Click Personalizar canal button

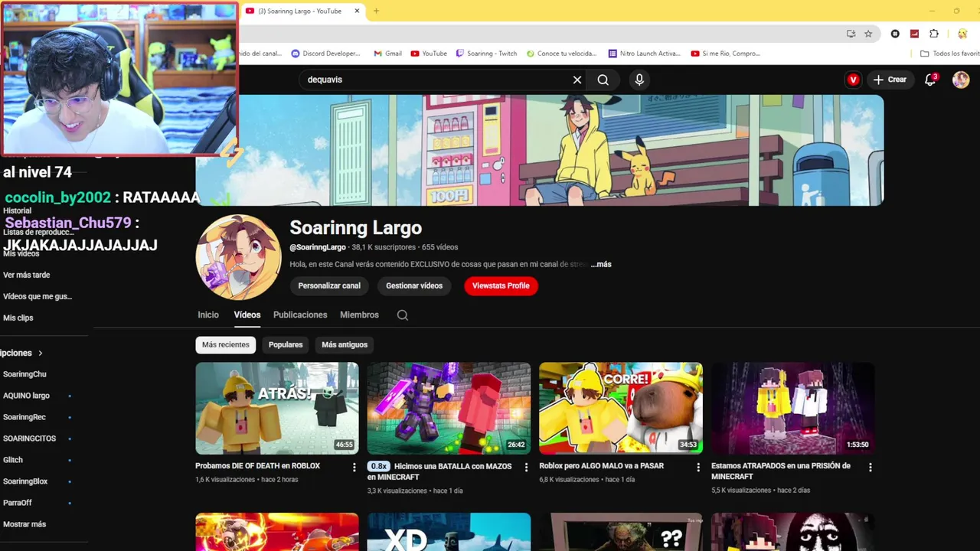329,285
